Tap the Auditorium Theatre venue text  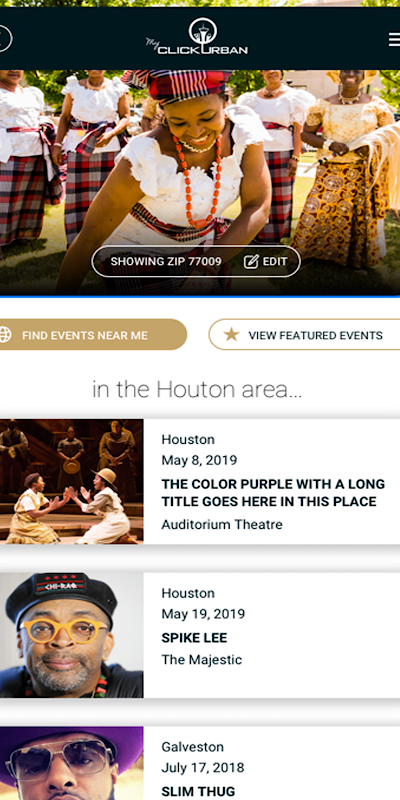[x=222, y=524]
